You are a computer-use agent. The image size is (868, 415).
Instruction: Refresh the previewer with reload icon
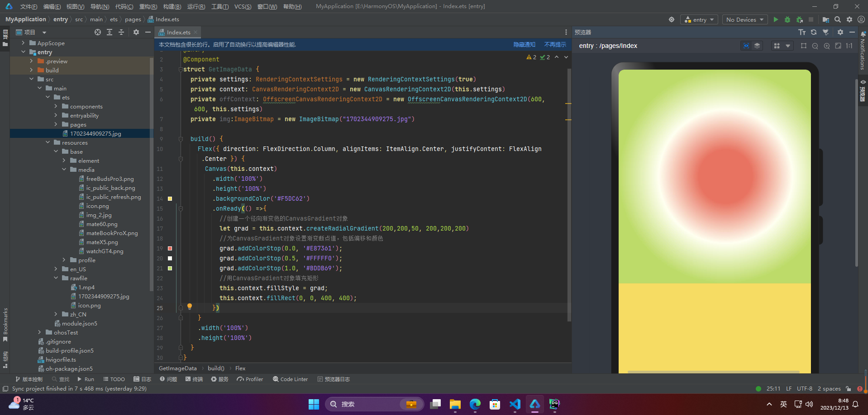coord(814,32)
